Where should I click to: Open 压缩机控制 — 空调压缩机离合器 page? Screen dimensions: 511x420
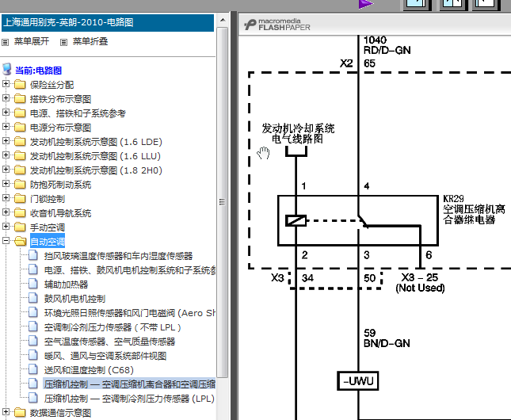[x=130, y=384]
